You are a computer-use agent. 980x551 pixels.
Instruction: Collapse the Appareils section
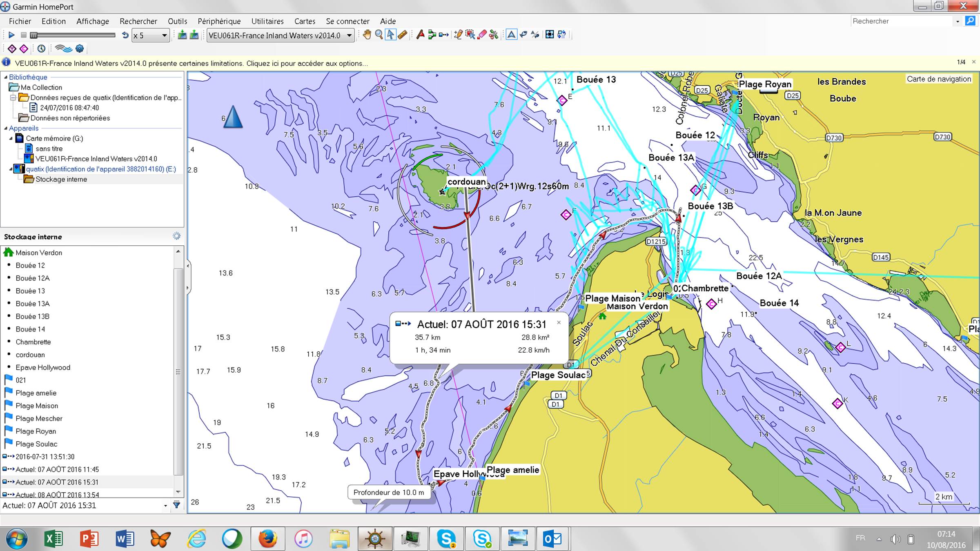click(x=6, y=128)
